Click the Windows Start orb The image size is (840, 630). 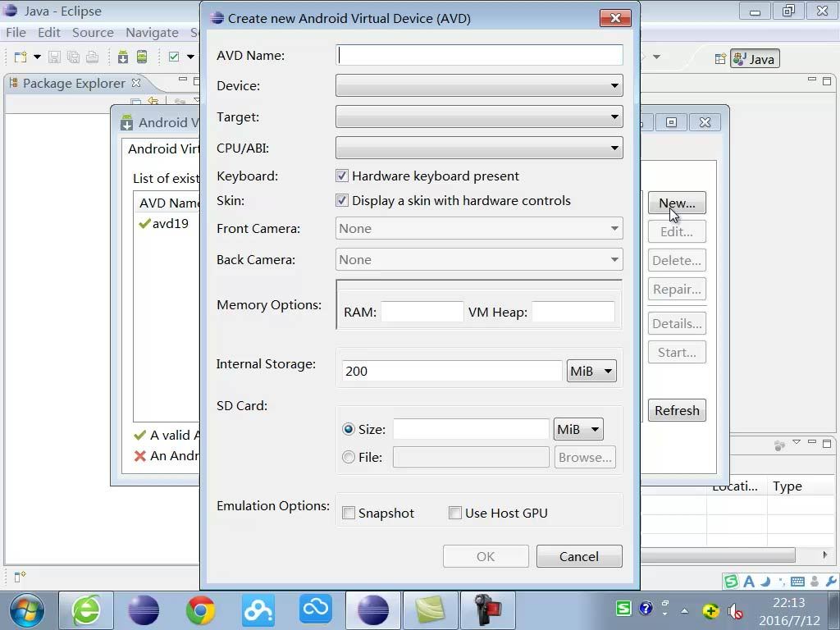26,610
